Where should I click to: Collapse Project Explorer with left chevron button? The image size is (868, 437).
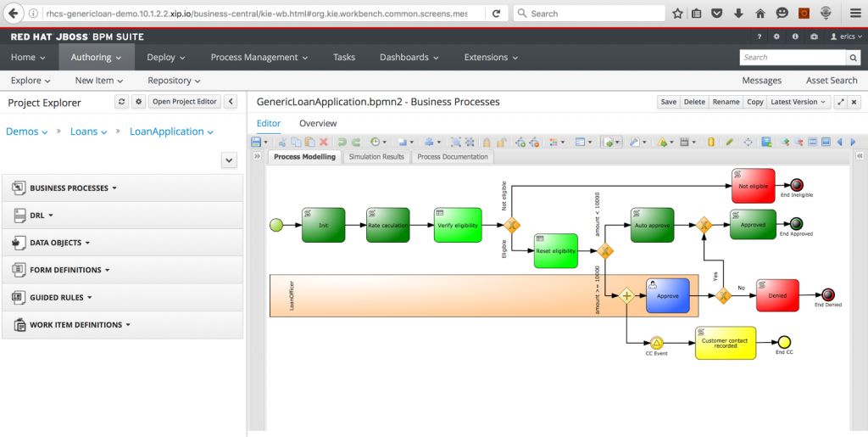click(231, 101)
